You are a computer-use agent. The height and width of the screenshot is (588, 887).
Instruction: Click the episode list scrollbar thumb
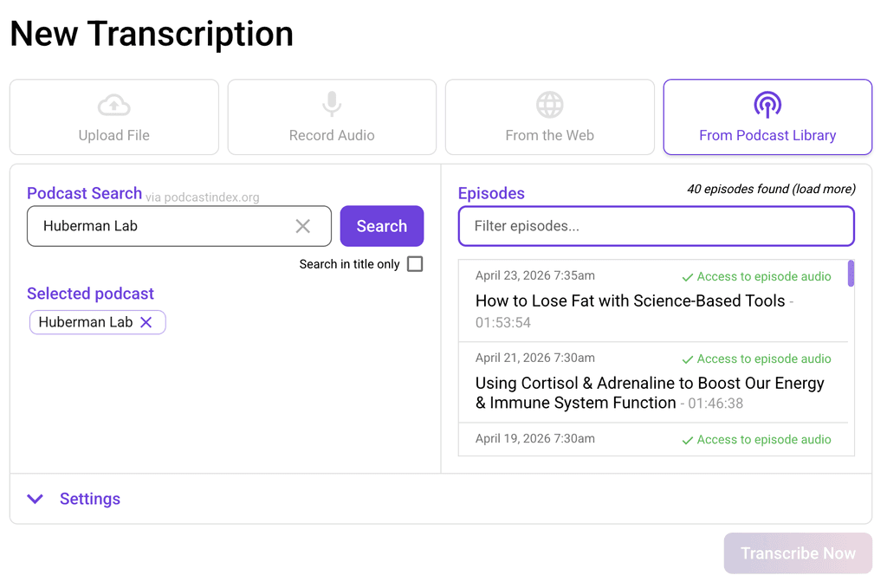click(851, 274)
